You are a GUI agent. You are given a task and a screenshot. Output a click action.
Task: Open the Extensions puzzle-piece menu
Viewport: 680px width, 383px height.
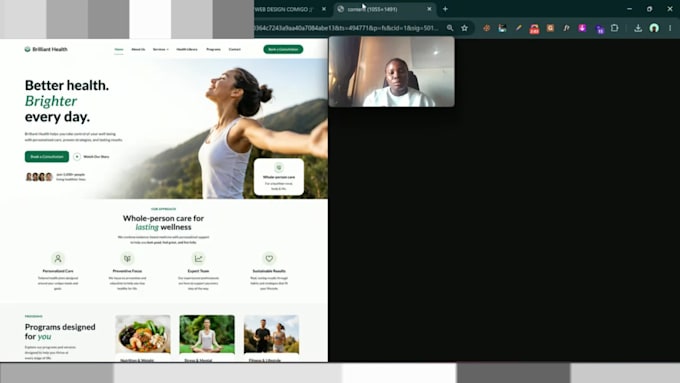[615, 28]
